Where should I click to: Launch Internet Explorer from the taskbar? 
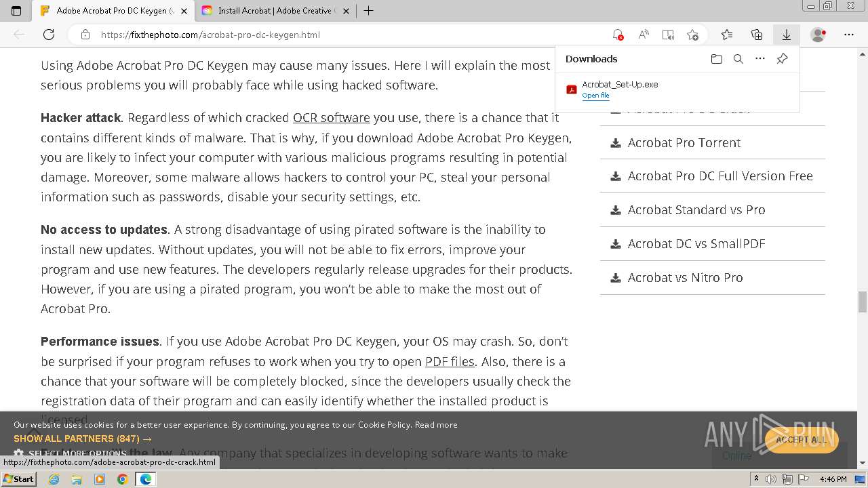click(x=54, y=479)
